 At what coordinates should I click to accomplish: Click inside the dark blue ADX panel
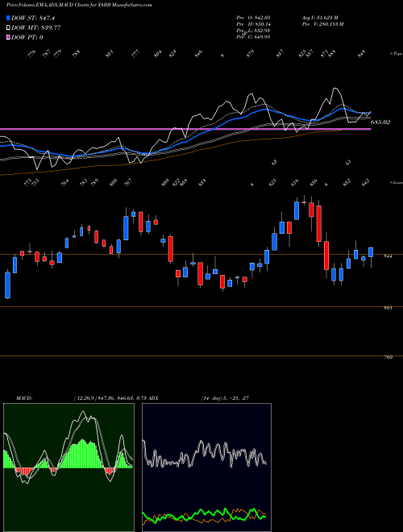click(x=206, y=468)
